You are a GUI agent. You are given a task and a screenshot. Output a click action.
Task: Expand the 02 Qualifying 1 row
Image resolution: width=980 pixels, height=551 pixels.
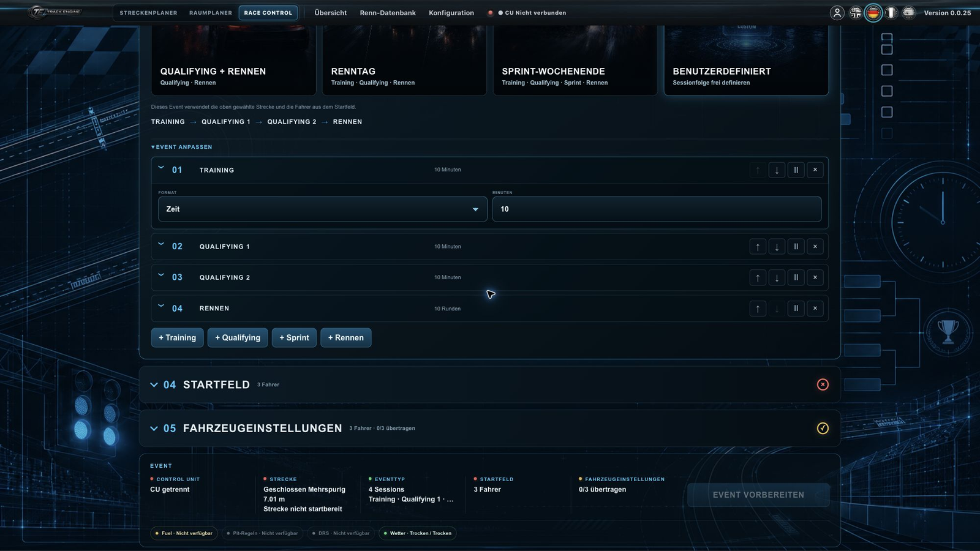[161, 244]
